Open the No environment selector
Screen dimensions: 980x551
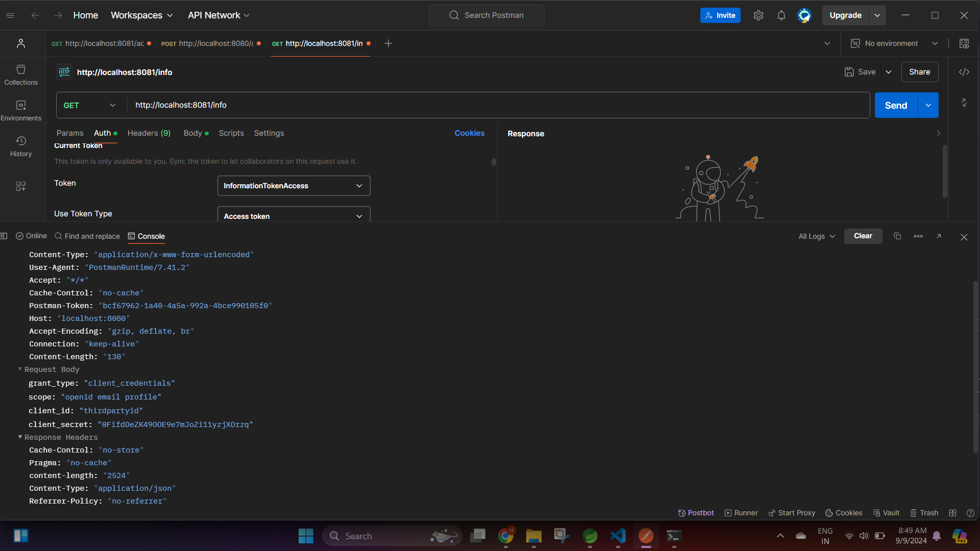tap(894, 43)
